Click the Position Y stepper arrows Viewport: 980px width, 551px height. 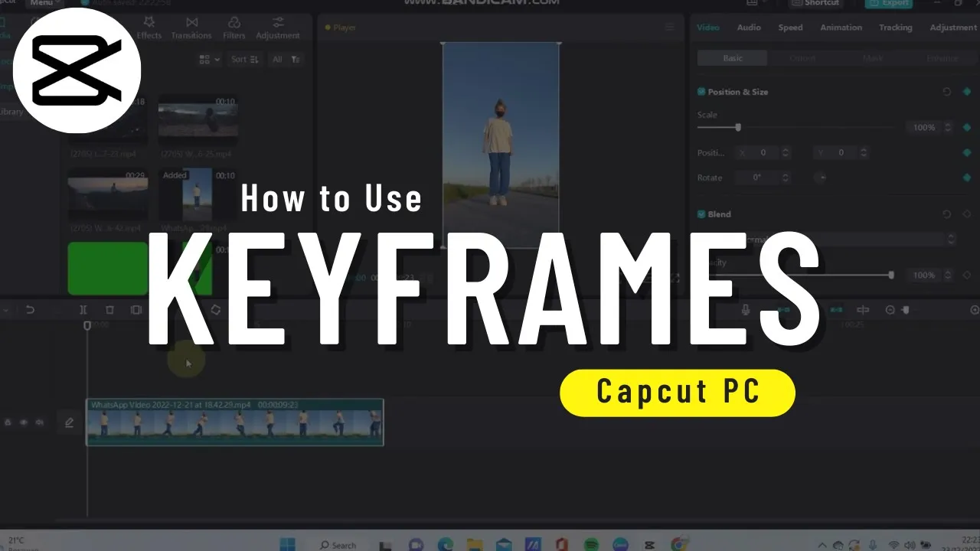[864, 153]
